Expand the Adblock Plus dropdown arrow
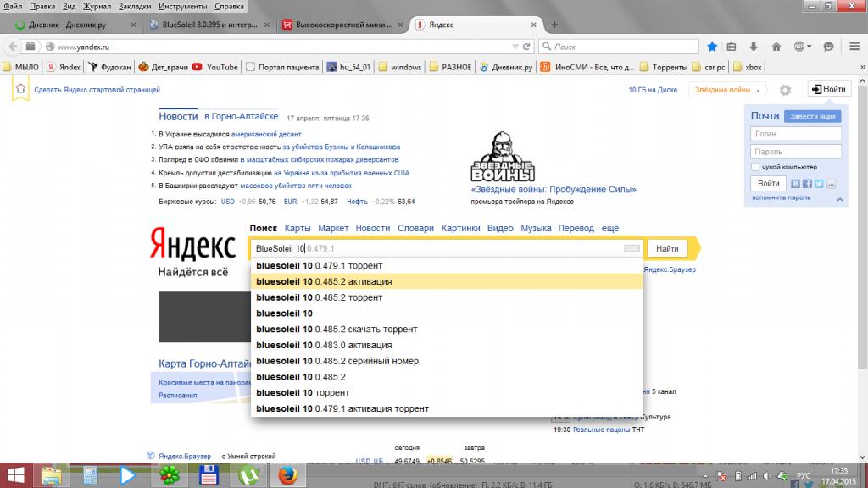 (809, 47)
